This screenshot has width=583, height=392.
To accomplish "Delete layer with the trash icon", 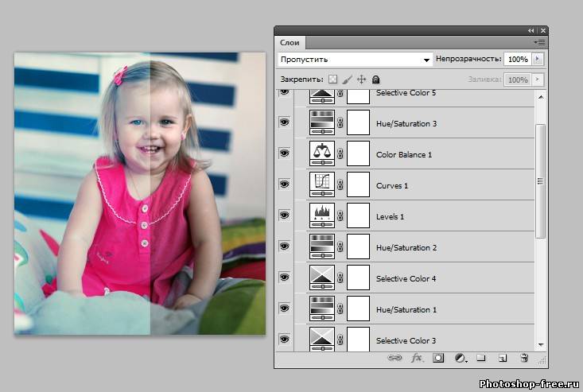I will [x=524, y=359].
